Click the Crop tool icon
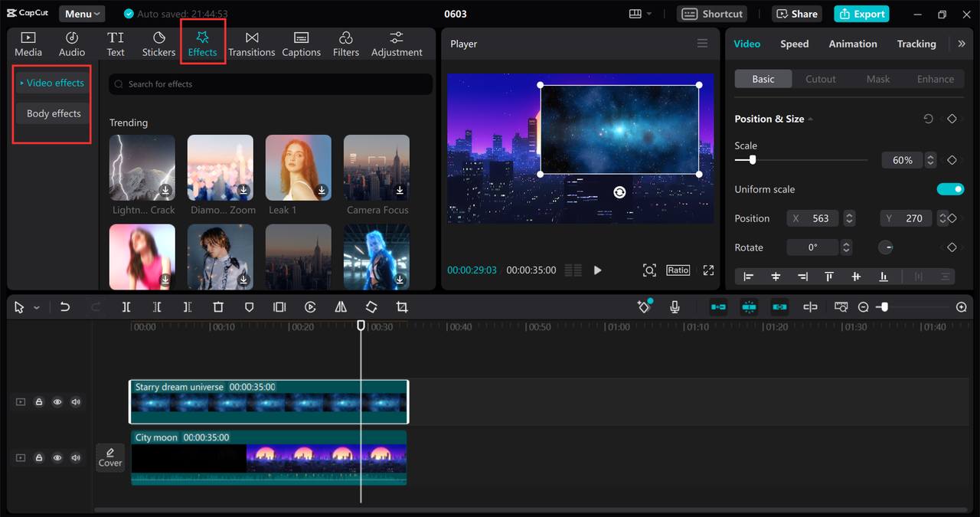The width and height of the screenshot is (980, 517). click(x=402, y=307)
